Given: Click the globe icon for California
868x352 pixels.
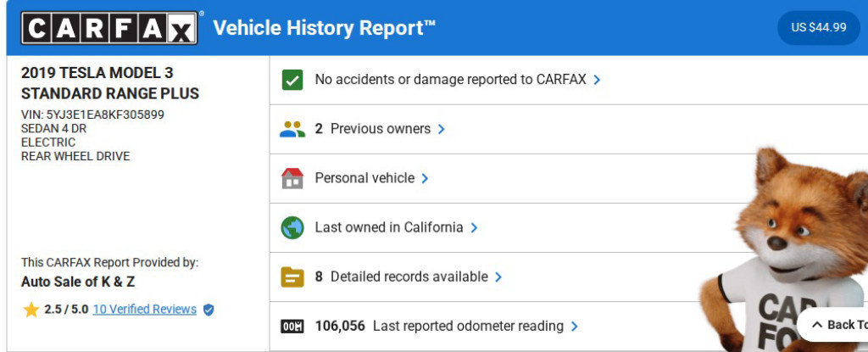Looking at the screenshot, I should click(292, 227).
